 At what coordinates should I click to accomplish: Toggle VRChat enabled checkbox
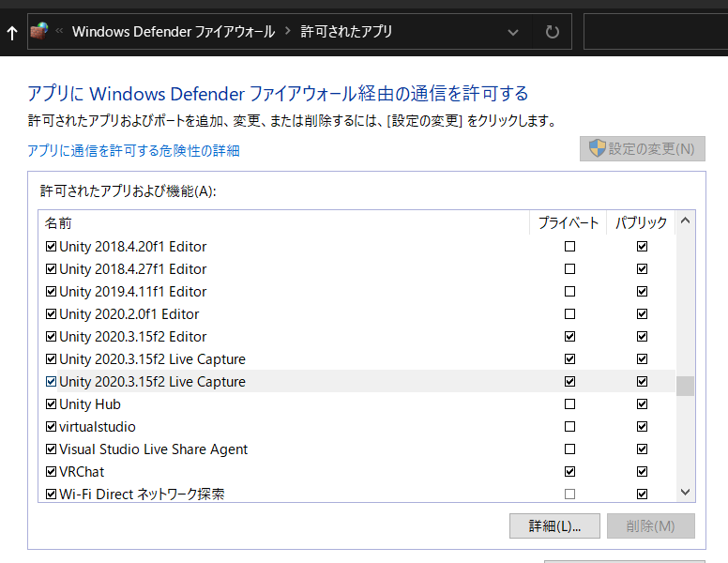(51, 471)
